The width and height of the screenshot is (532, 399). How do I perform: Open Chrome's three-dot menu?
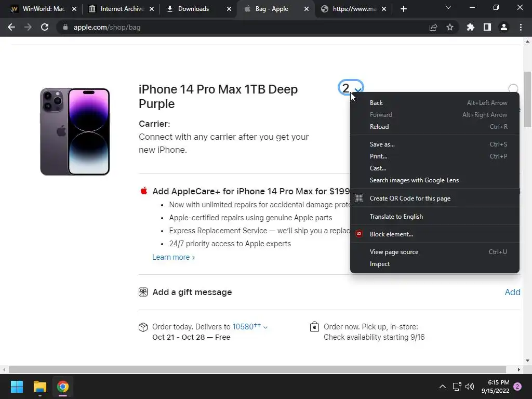click(521, 27)
